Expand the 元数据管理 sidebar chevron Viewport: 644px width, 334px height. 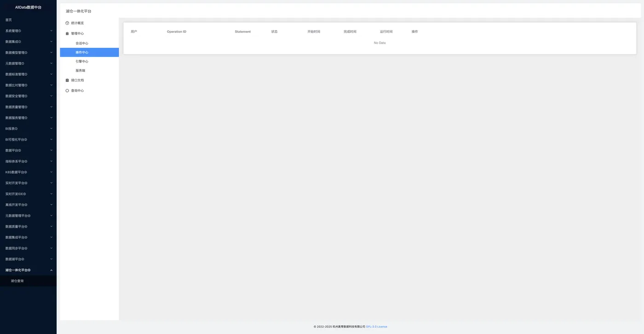pyautogui.click(x=51, y=63)
